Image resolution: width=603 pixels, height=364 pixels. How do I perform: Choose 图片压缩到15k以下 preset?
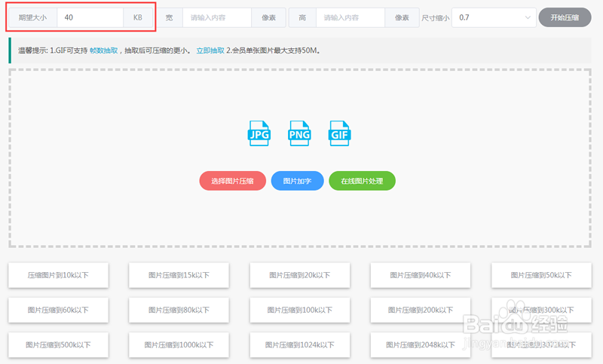tap(179, 275)
